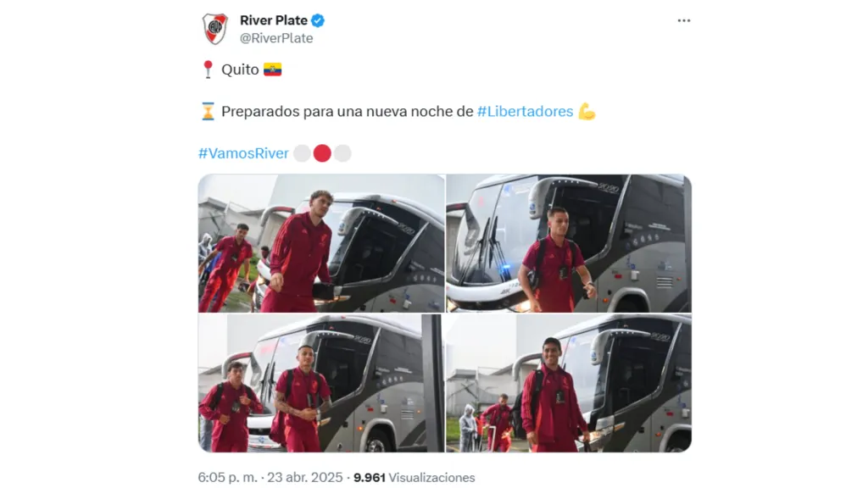Open top-right photo of player by bus
The image size is (868, 488).
[x=569, y=243]
